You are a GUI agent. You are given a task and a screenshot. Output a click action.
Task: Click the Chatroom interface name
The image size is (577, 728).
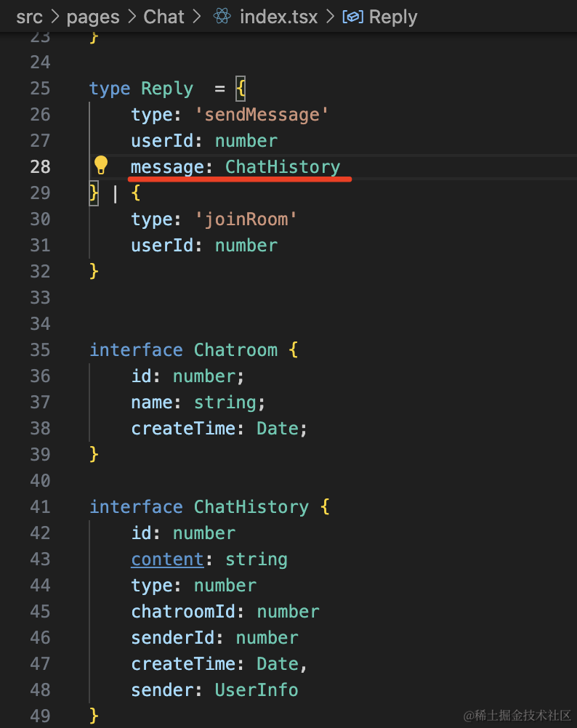click(235, 349)
